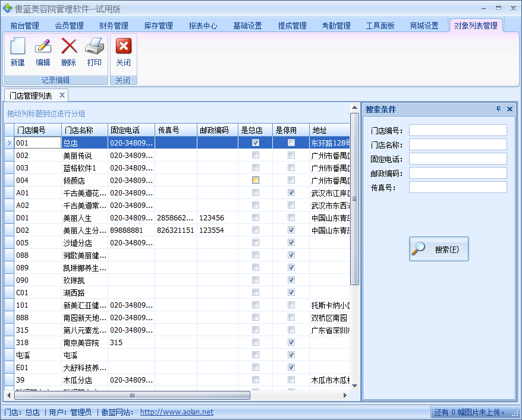
Task: Toggle 是总店 checkbox for store 004 倾颜店
Action: pyautogui.click(x=256, y=180)
